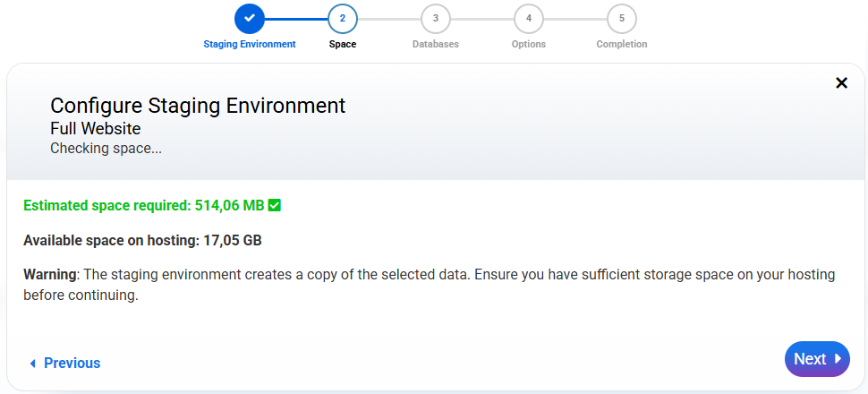Close the staging configuration dialog

click(x=841, y=83)
